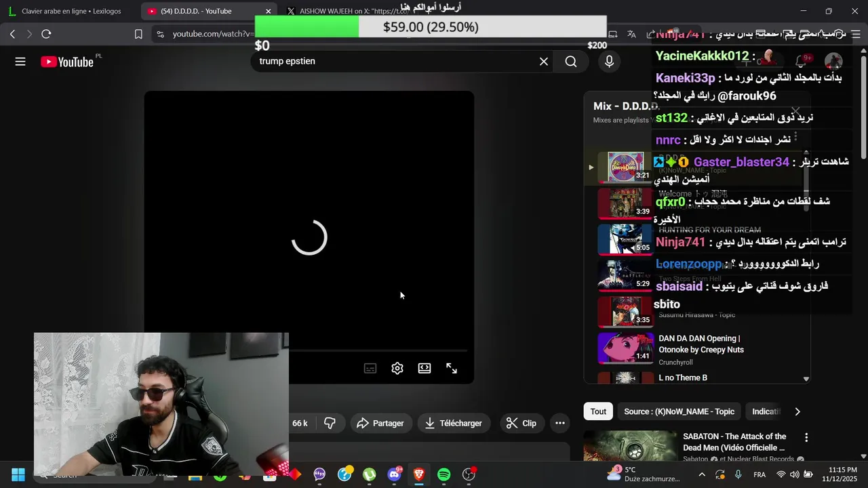View site information icon beside the URL
This screenshot has height=488, width=868.
point(160,34)
